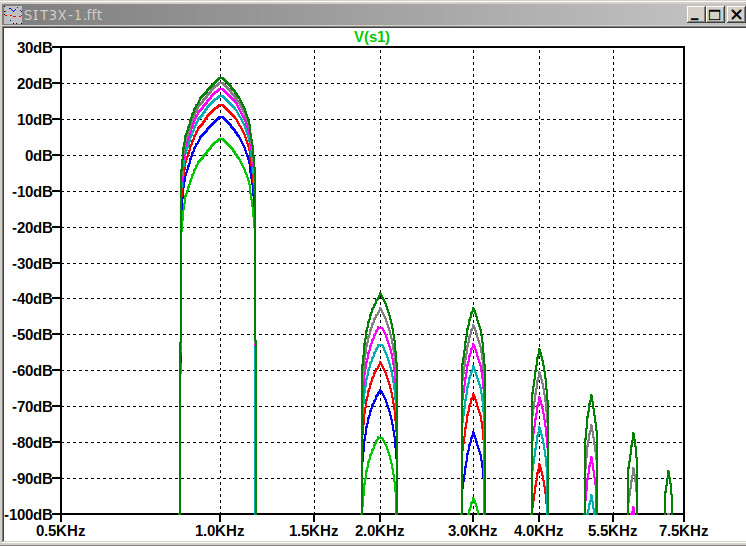Click the 0dB vertical axis label
This screenshot has height=546, width=746.
(x=39, y=156)
